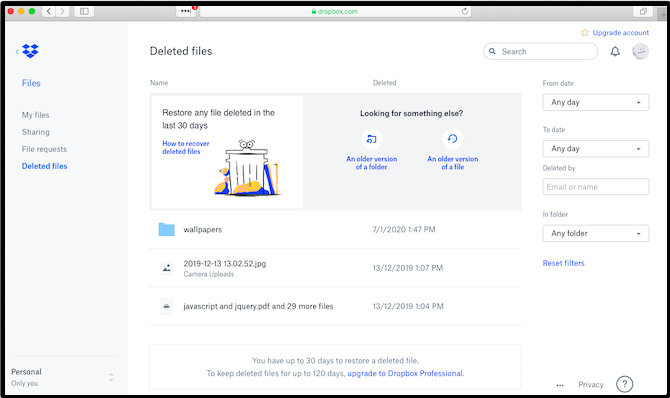The height and width of the screenshot is (398, 670).
Task: Select the wallpapers row name
Action: [x=203, y=230]
